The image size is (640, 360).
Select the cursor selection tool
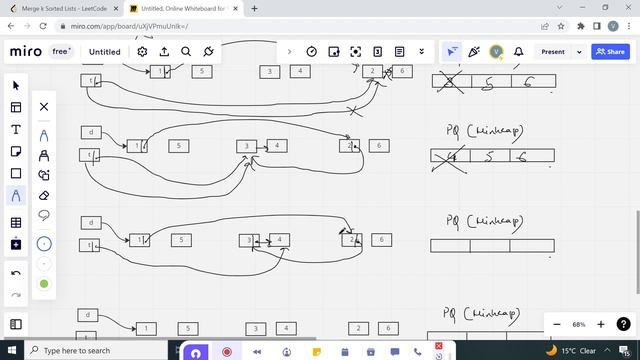point(16,86)
